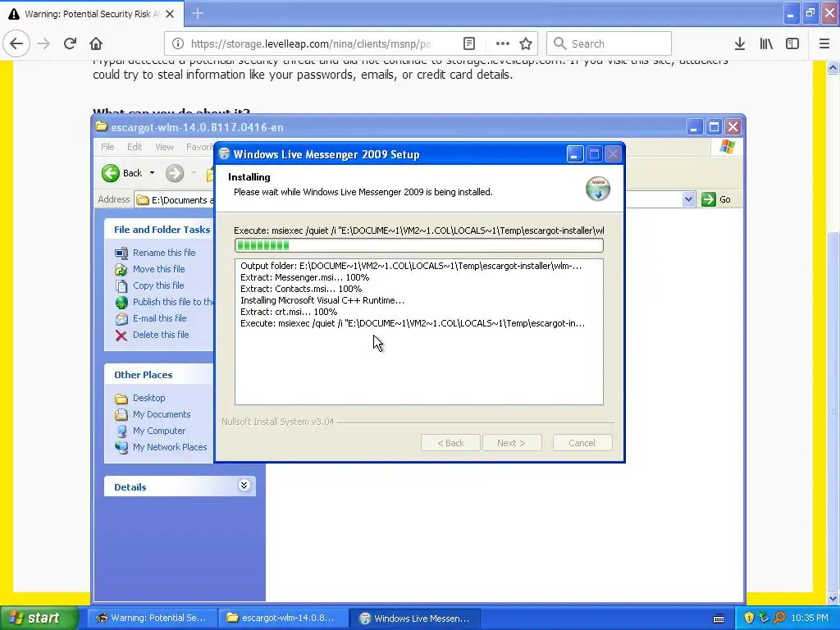Screen dimensions: 840x630
Task: Click Forward arrow in Explorer window
Action: tap(175, 173)
